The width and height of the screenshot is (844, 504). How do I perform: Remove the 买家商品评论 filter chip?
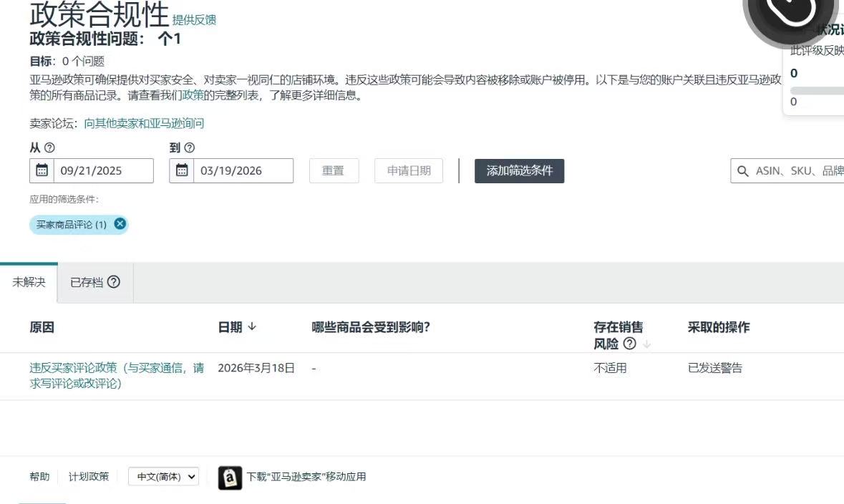coord(120,224)
